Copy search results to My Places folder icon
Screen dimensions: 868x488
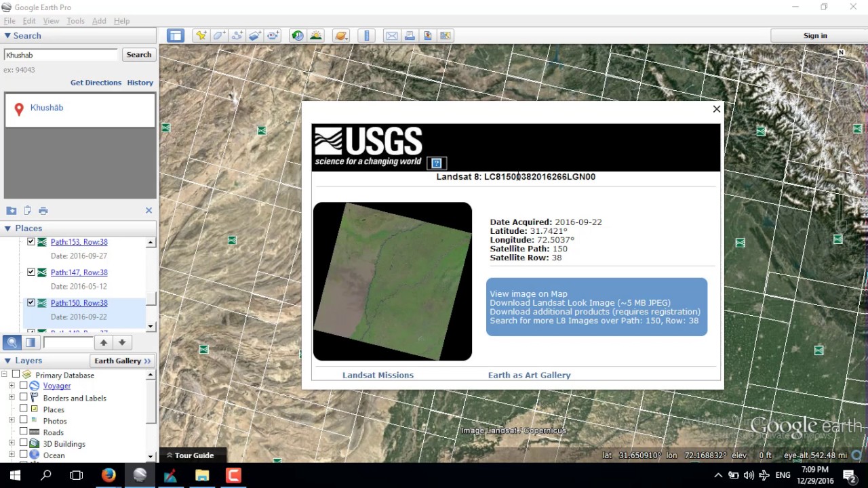point(11,211)
